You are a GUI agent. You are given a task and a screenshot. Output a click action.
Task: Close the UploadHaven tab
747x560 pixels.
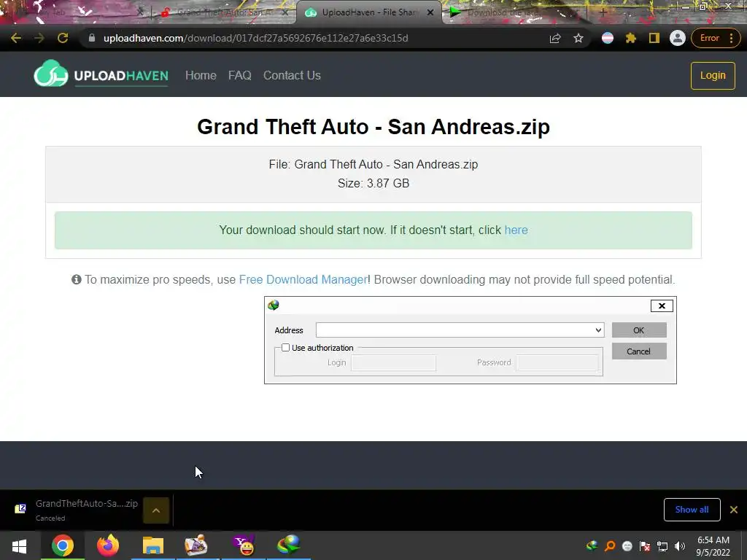[x=430, y=12]
